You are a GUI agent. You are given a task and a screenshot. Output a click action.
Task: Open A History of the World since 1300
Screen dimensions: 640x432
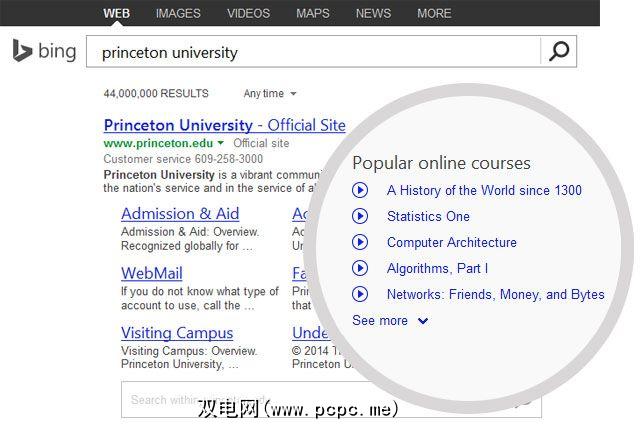(x=484, y=190)
